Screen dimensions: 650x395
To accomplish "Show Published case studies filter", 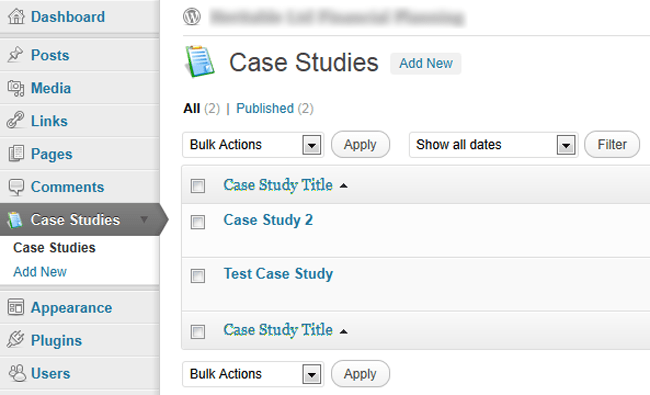I will click(x=265, y=109).
